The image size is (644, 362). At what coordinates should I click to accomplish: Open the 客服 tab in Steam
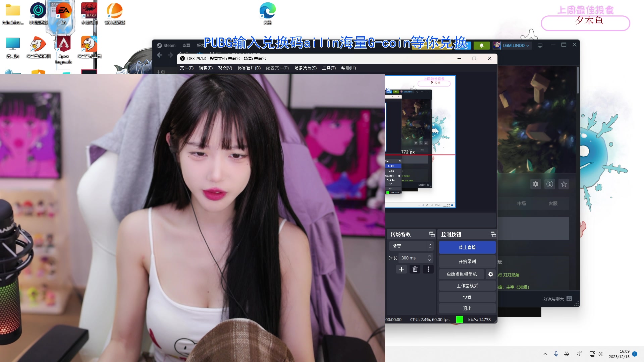click(x=553, y=203)
